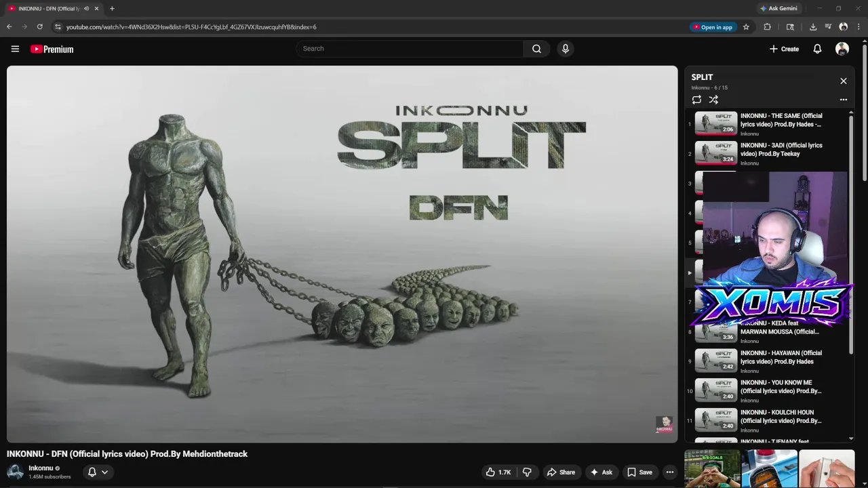Toggle loop playlist for SPLIT
The image size is (868, 488).
pos(696,100)
